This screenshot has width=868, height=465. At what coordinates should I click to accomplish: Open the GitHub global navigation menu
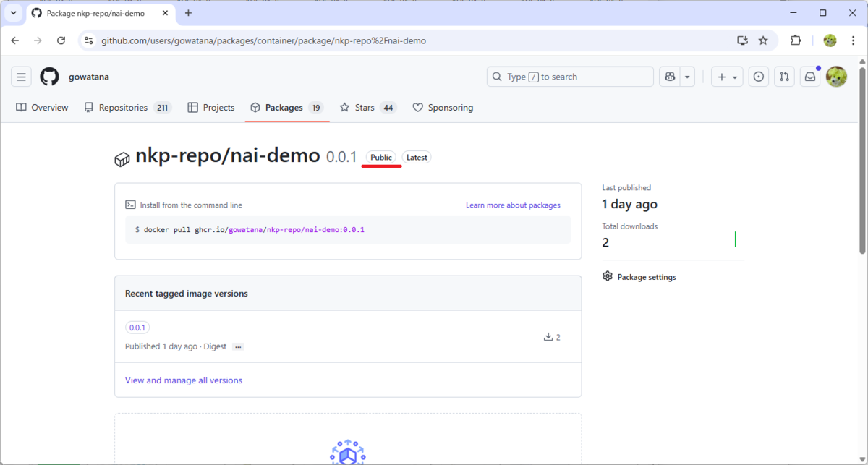[22, 77]
